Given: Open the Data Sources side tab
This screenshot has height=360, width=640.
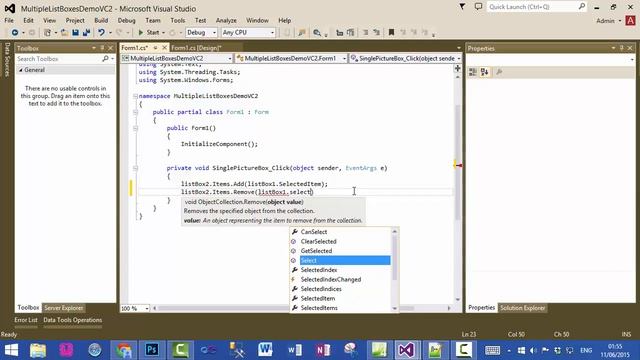Looking at the screenshot, I should tap(7, 59).
